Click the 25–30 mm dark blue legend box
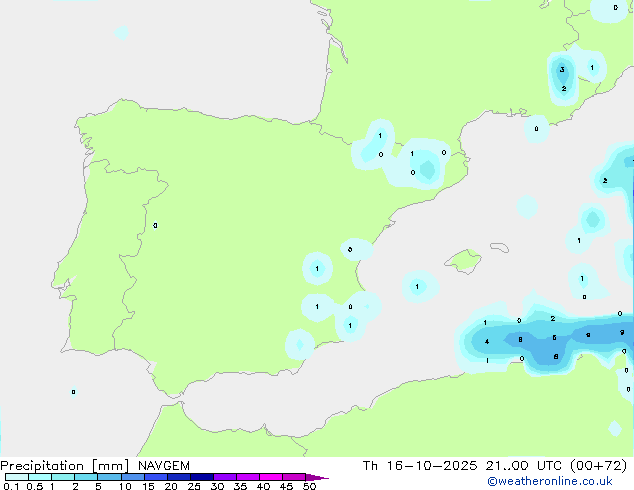Viewport: 634px width, 490px height. coord(202,477)
